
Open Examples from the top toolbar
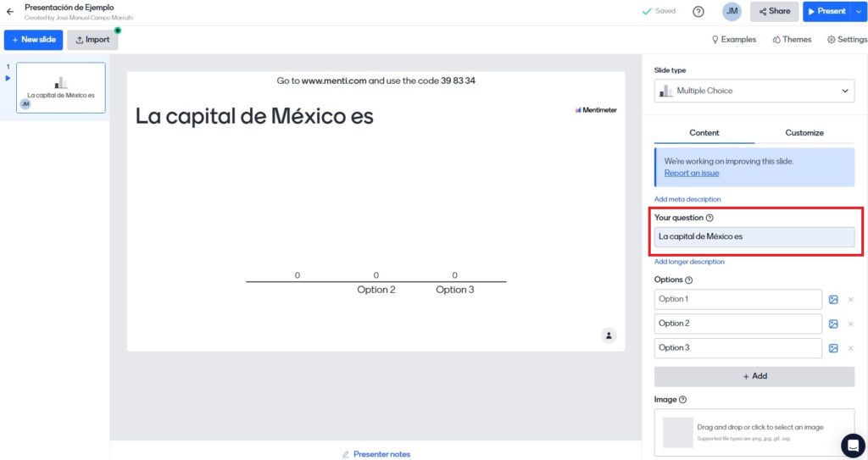click(x=733, y=40)
